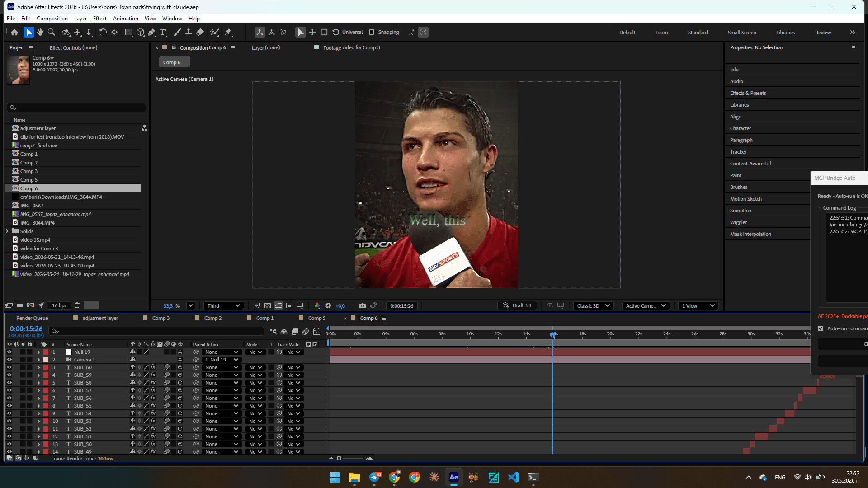Toggle Auto-run commands checkbox
The height and width of the screenshot is (488, 868).
click(x=821, y=328)
